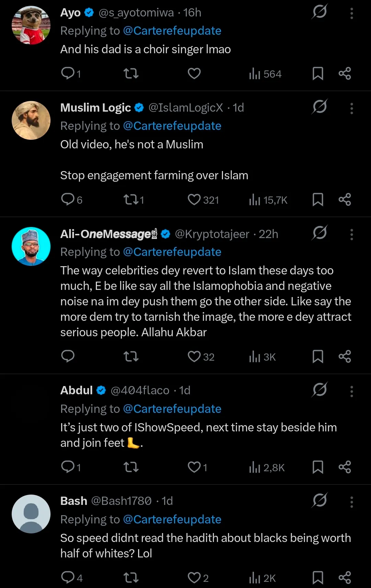The width and height of the screenshot is (371, 588).
Task: Share Ayo's tweet
Action: (x=345, y=73)
